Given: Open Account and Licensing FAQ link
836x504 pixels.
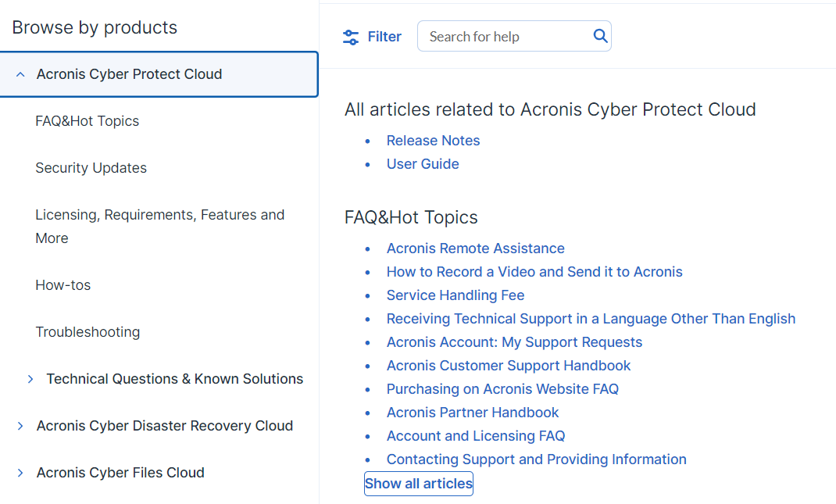Looking at the screenshot, I should click(x=476, y=436).
